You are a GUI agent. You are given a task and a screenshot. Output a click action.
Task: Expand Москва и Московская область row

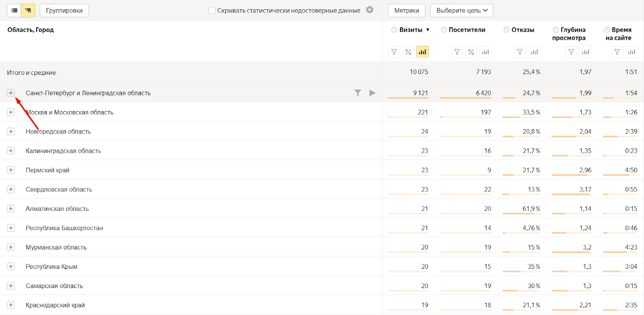[x=11, y=112]
